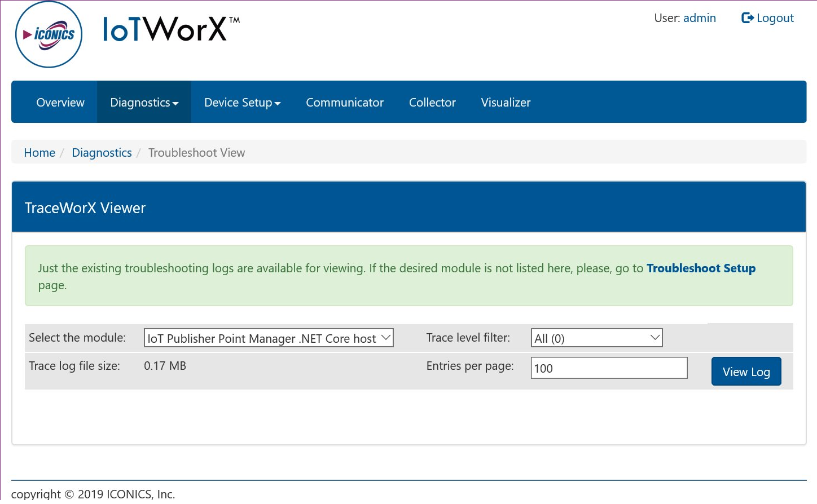Click the Troubleshoot View breadcrumb text

(196, 153)
